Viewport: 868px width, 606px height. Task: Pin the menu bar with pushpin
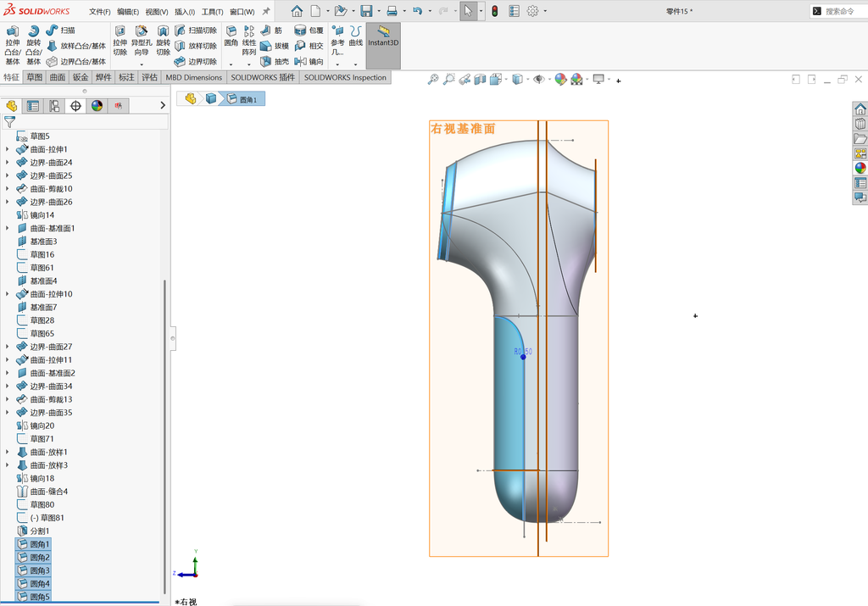click(266, 11)
